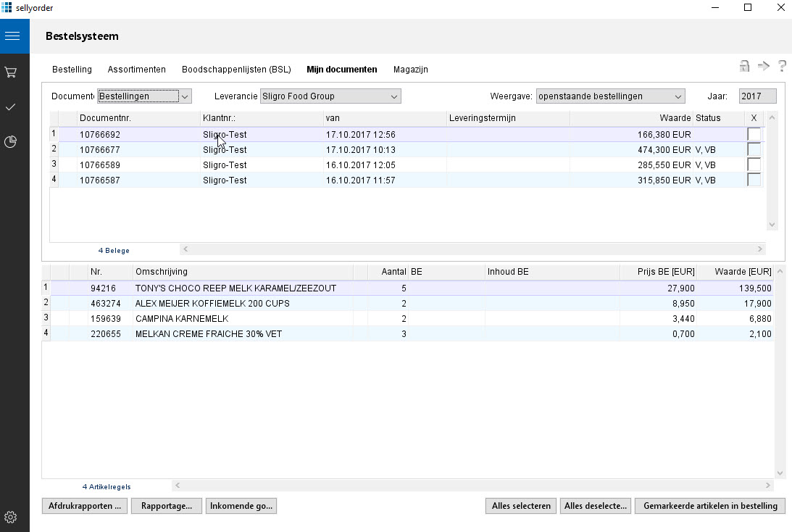The height and width of the screenshot is (532, 792).
Task: Tick the checkbox for order 10766692
Action: click(754, 135)
